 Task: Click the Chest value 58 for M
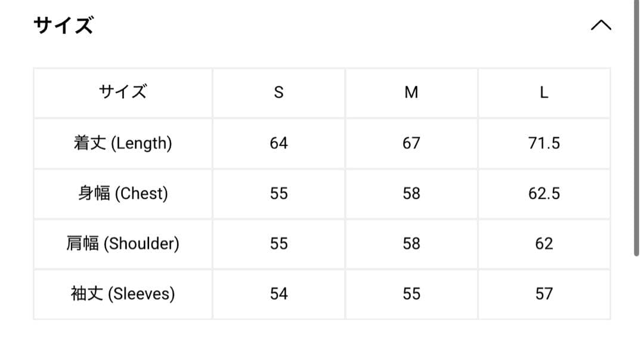411,193
